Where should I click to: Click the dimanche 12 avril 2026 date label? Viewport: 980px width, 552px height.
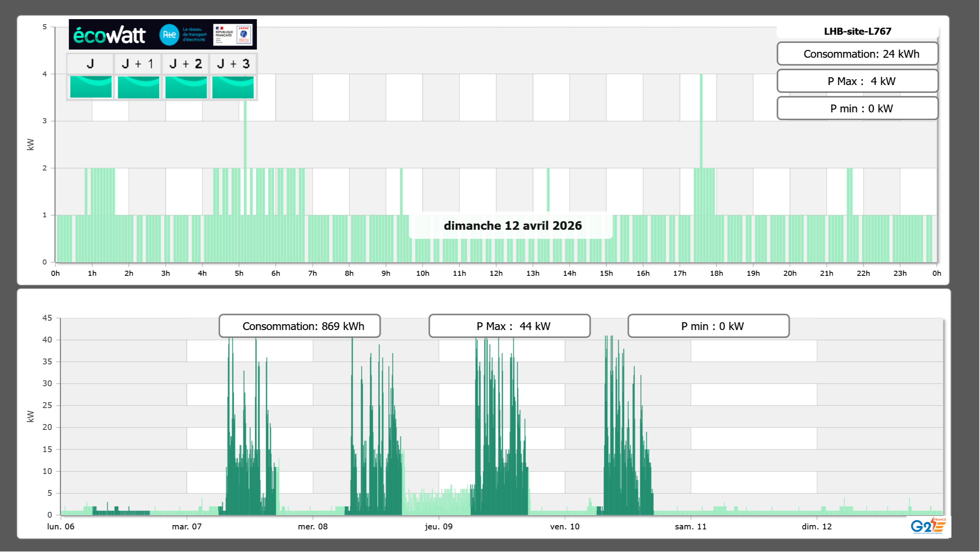512,225
